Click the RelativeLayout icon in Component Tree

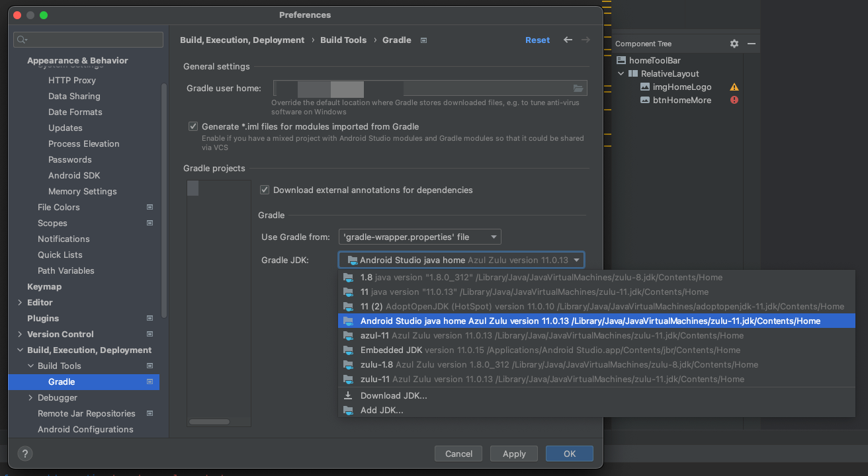[x=633, y=74]
